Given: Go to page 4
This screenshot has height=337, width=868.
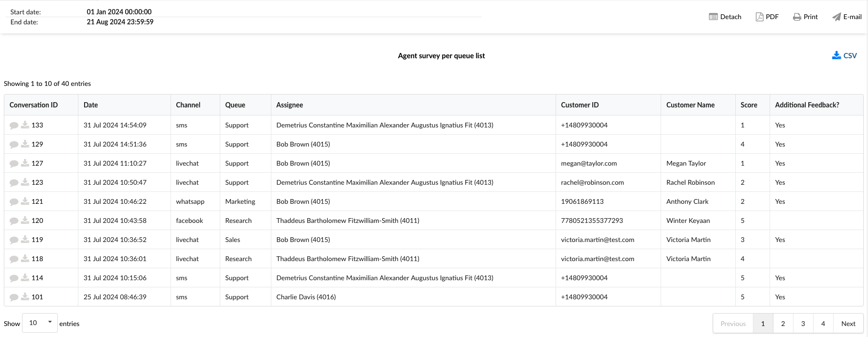Looking at the screenshot, I should pyautogui.click(x=823, y=323).
